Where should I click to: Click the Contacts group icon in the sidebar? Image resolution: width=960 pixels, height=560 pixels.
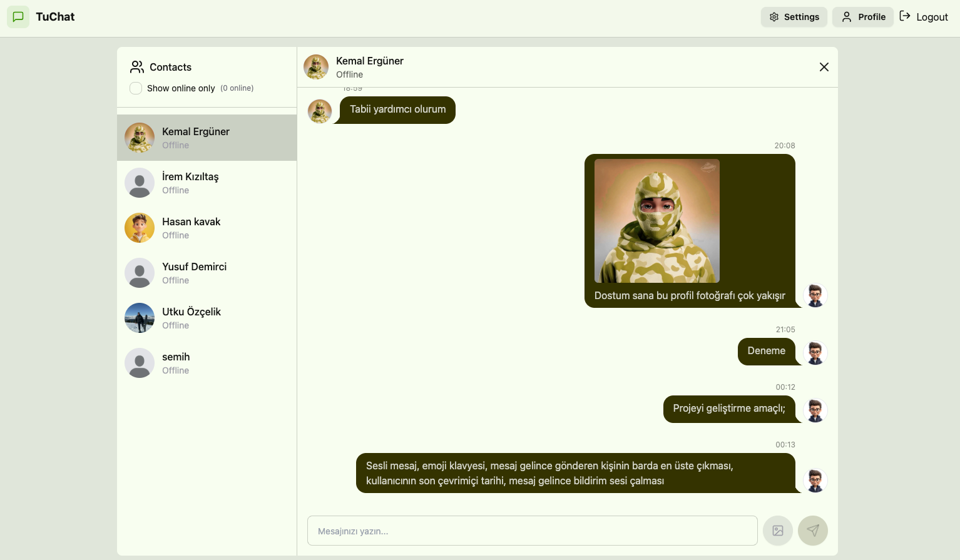click(x=137, y=66)
